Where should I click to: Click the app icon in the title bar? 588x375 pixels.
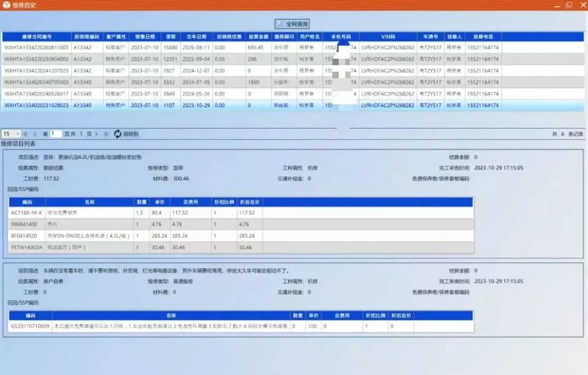tap(6, 5)
